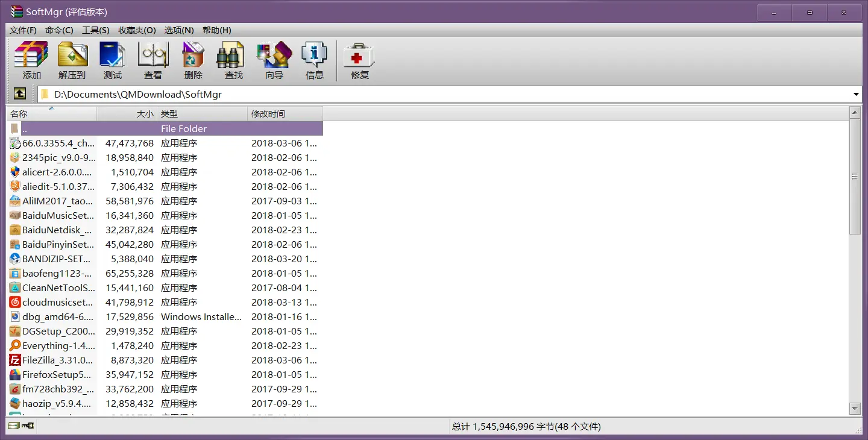
Task: Select the CleanNetToolS file name
Action: pyautogui.click(x=58, y=288)
